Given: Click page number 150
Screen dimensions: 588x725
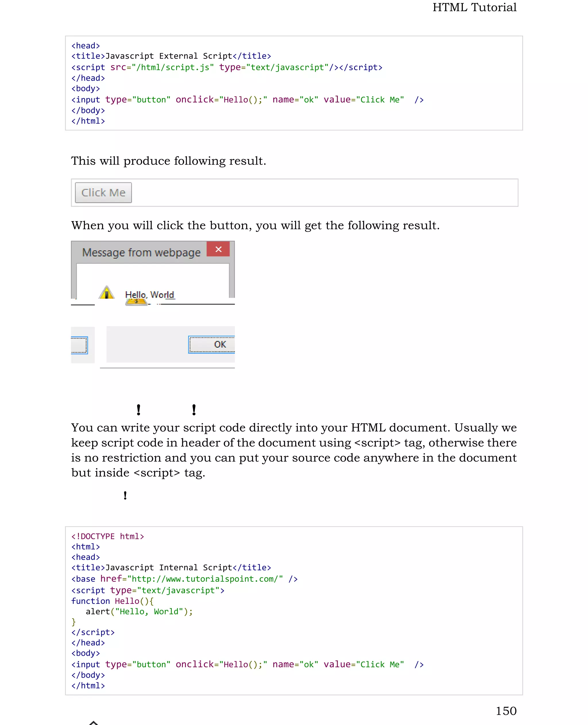Looking at the screenshot, I should (506, 711).
